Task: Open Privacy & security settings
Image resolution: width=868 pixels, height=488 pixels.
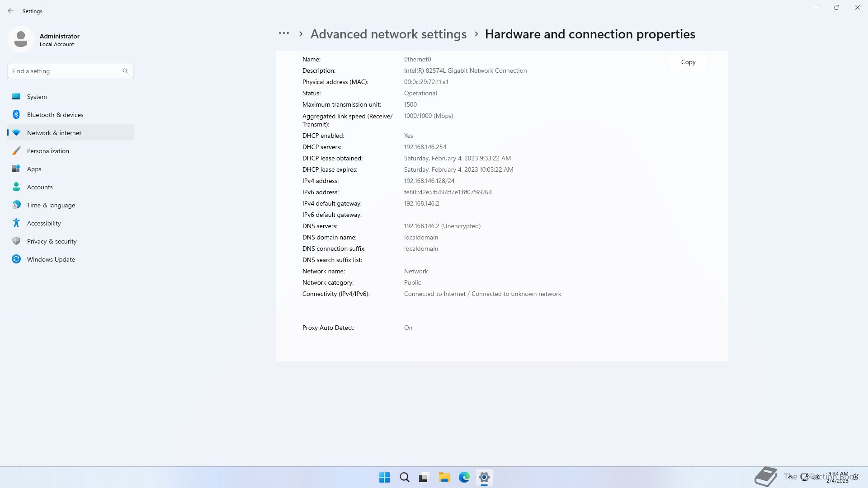Action: click(x=52, y=241)
